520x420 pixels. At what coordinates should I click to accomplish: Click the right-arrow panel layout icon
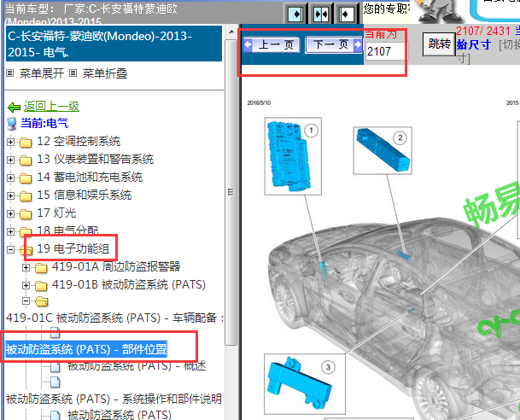coord(295,15)
